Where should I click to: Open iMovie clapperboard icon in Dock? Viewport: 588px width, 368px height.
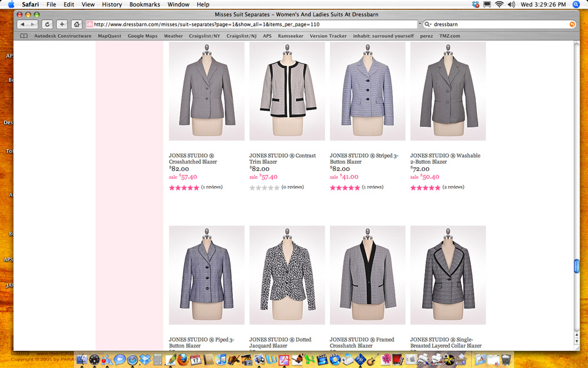[x=322, y=359]
